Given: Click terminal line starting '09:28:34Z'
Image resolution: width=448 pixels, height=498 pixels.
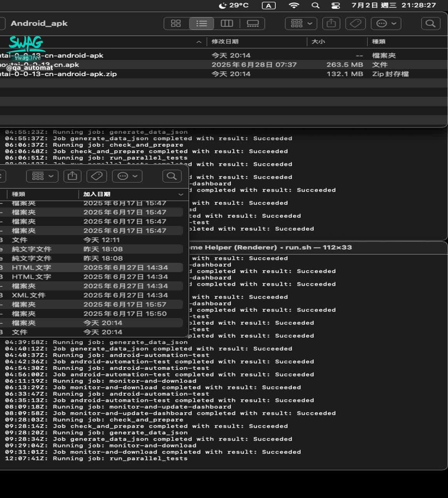Looking at the screenshot, I should [149, 439].
